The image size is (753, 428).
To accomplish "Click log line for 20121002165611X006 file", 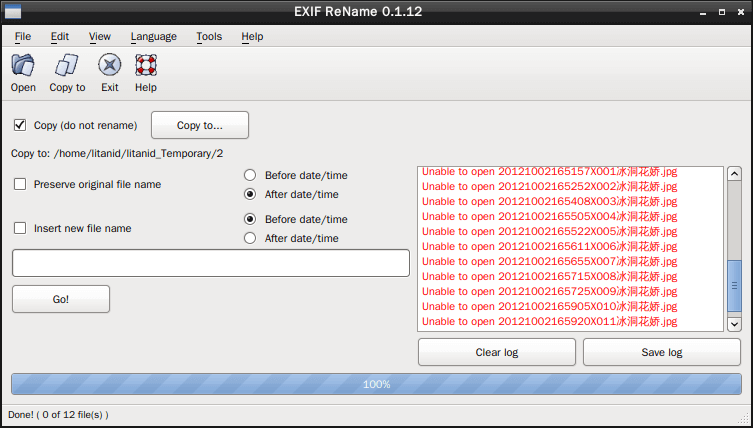I will (x=549, y=246).
